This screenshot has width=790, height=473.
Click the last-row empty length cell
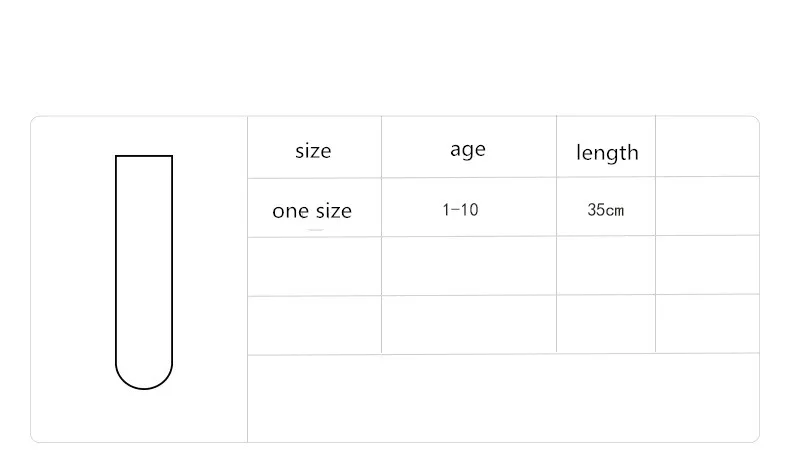(x=606, y=324)
